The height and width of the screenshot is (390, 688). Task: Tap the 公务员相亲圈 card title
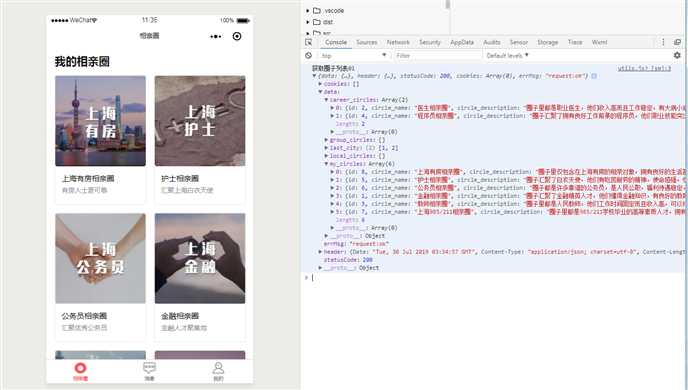84,316
